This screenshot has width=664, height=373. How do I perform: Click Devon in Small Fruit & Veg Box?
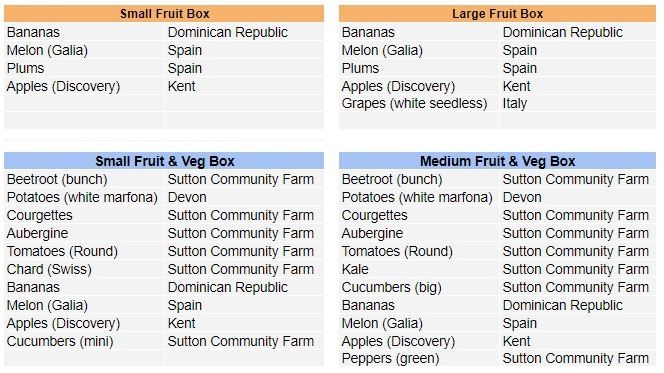point(244,197)
